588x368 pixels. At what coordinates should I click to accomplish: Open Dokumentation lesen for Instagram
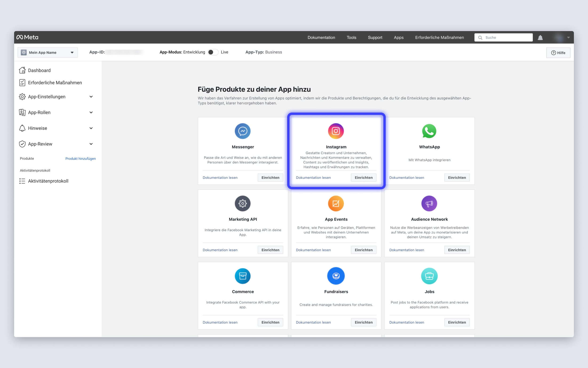pos(313,178)
